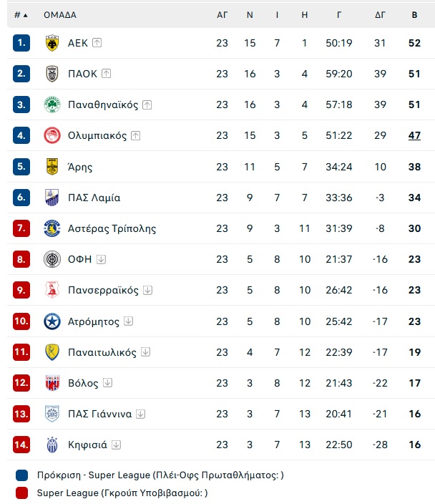Click the Αστέρας Τρίπολης team logo
The width and height of the screenshot is (435, 504).
[52, 228]
